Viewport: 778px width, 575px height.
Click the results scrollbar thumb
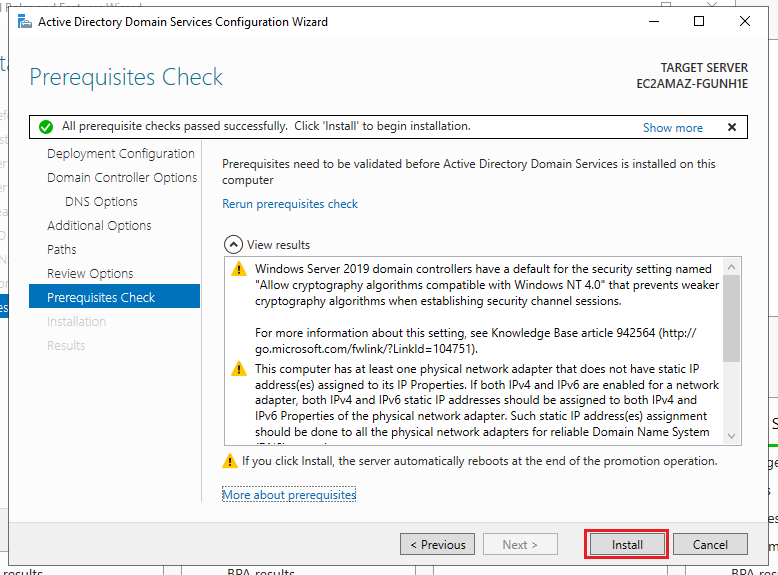(x=731, y=319)
